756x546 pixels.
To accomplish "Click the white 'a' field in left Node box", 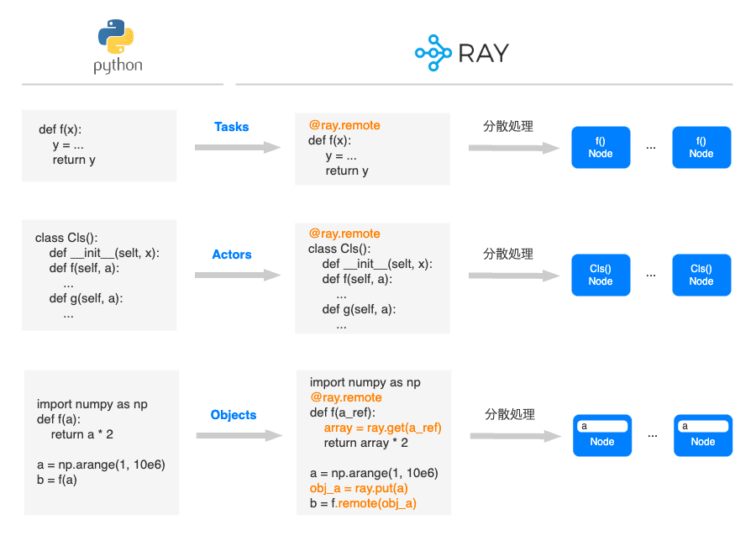I will pos(602,426).
